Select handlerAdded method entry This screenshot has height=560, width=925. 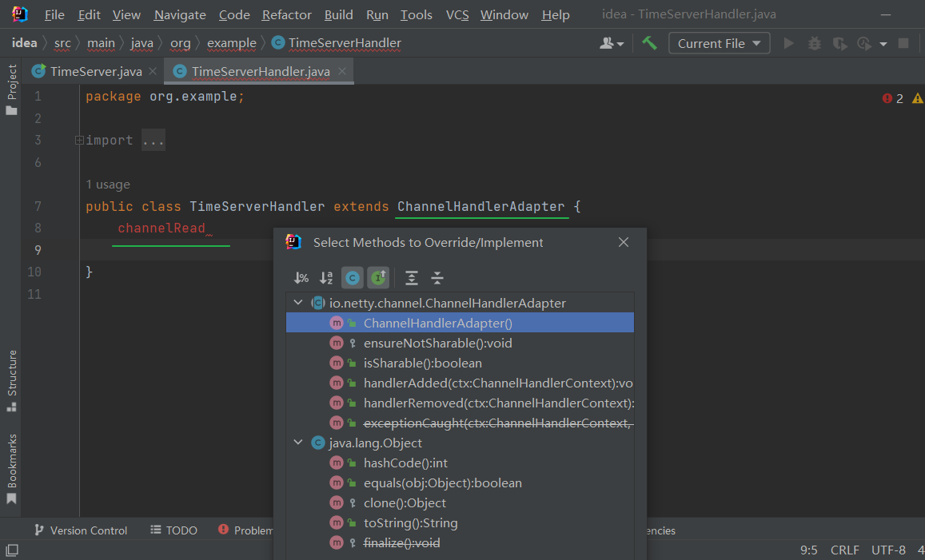pos(461,383)
